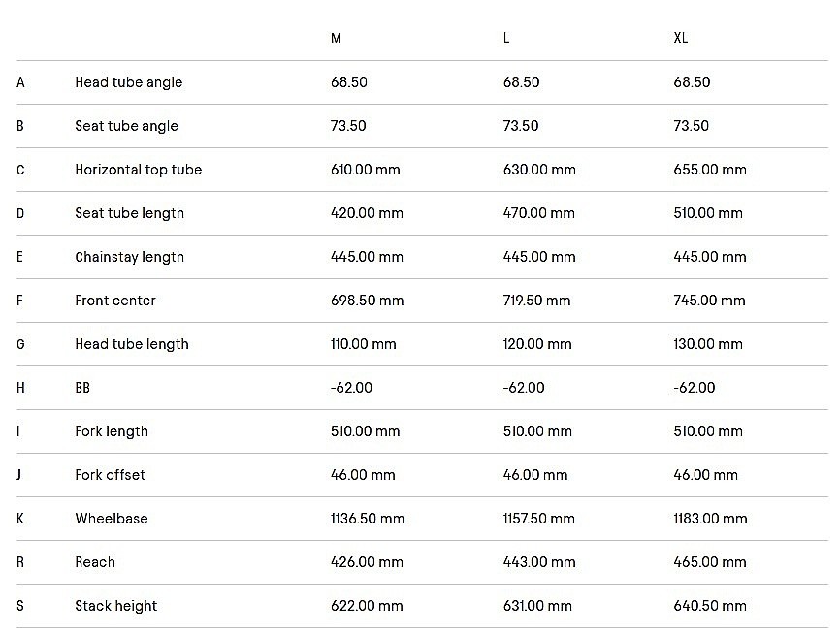
Task: Select the 655.00 mm top tube value
Action: pos(710,170)
